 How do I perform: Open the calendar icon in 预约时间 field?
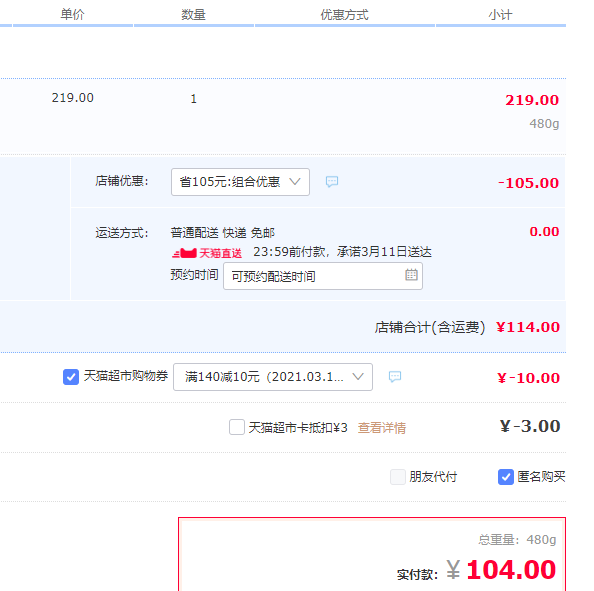[411, 275]
